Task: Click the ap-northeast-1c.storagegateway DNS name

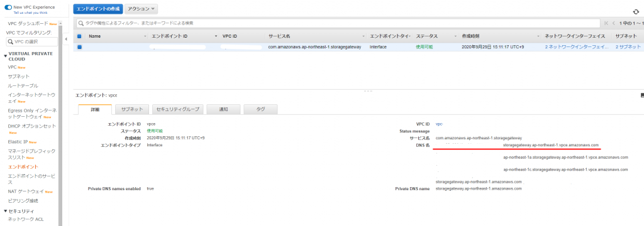Action: click(x=565, y=169)
